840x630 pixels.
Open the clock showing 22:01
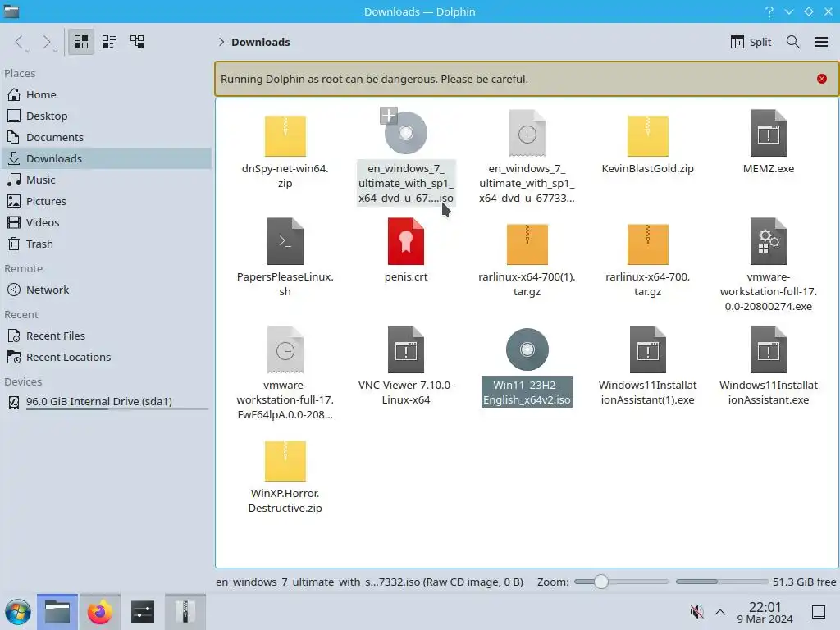pyautogui.click(x=765, y=612)
